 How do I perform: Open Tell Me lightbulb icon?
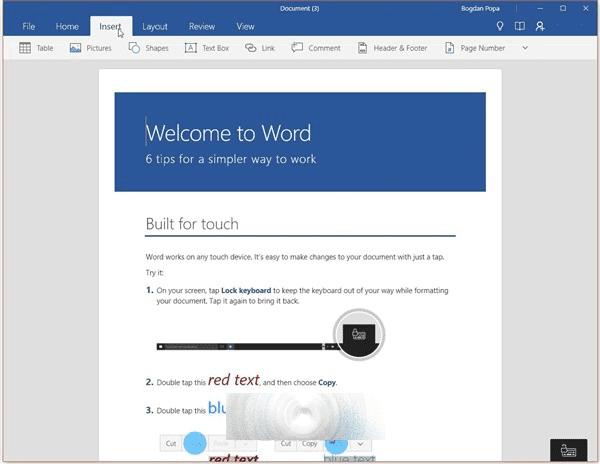tap(500, 26)
